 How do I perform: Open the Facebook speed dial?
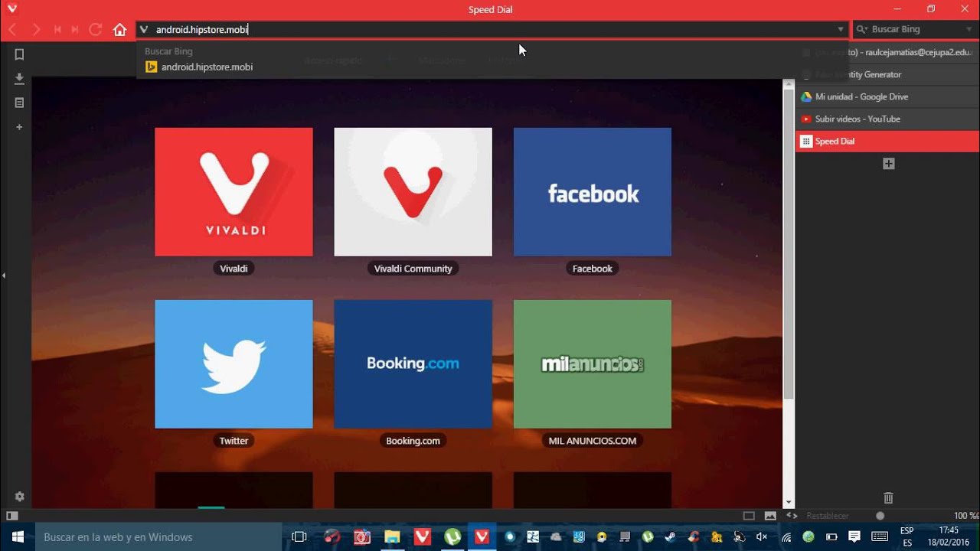[x=592, y=192]
